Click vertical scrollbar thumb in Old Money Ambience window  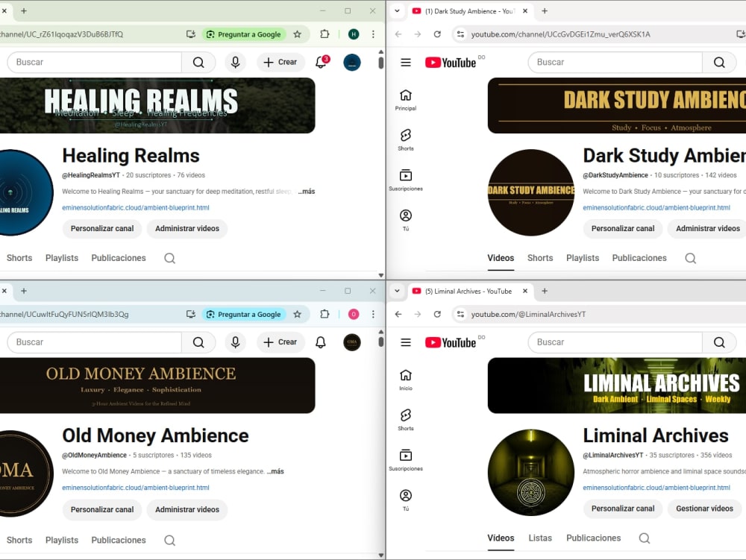click(x=381, y=342)
